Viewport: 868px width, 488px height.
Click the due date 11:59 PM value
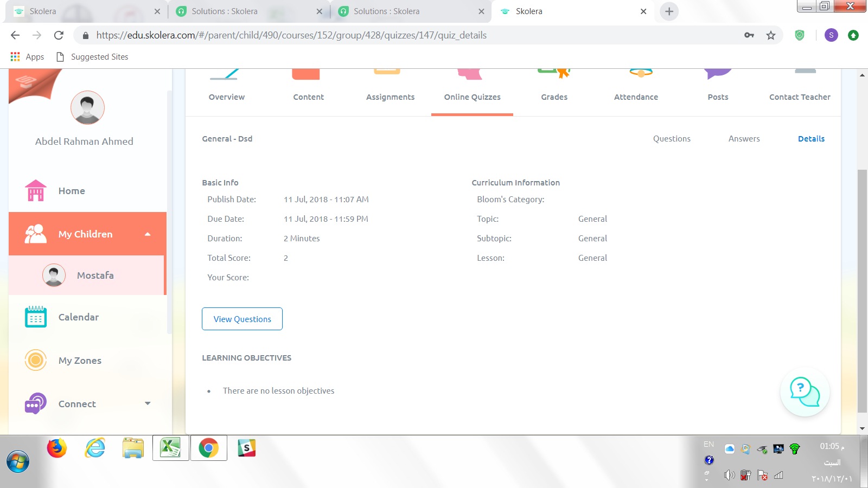[326, 219]
